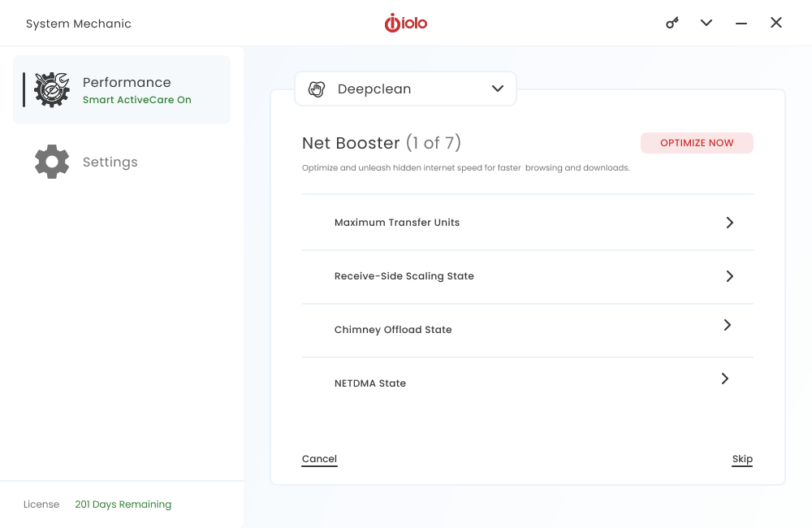Open the Deepclean dropdown arrow
Viewport: 812px width, 528px height.
pyautogui.click(x=498, y=89)
